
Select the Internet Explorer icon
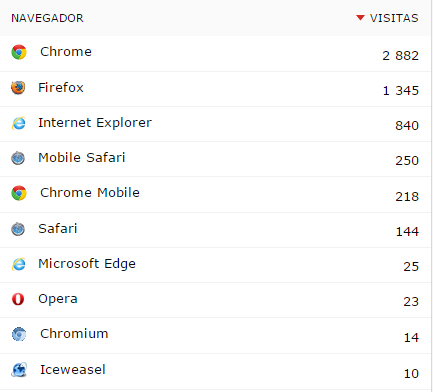(x=18, y=123)
